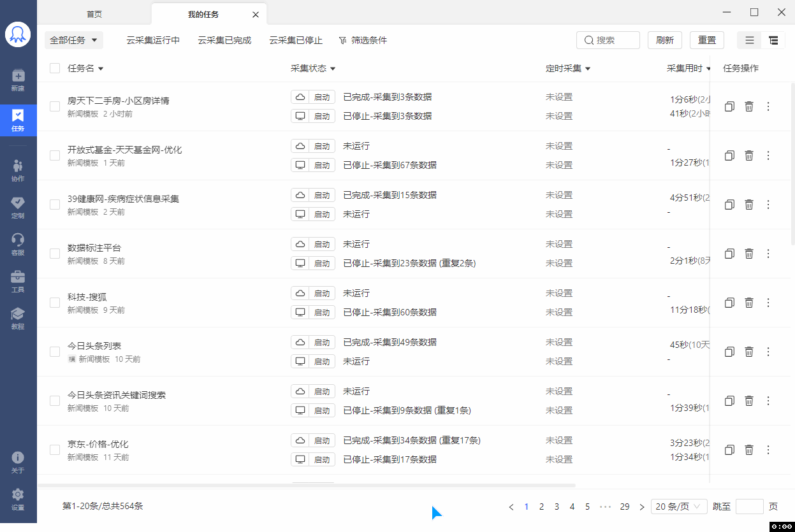Switch to list view layout icon
The height and width of the screenshot is (532, 795).
[x=750, y=40]
